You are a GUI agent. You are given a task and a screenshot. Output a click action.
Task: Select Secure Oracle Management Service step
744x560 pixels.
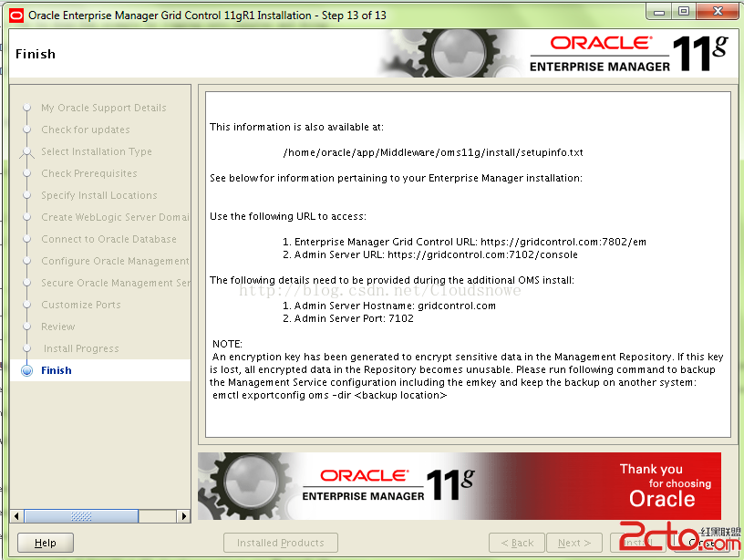pos(115,283)
